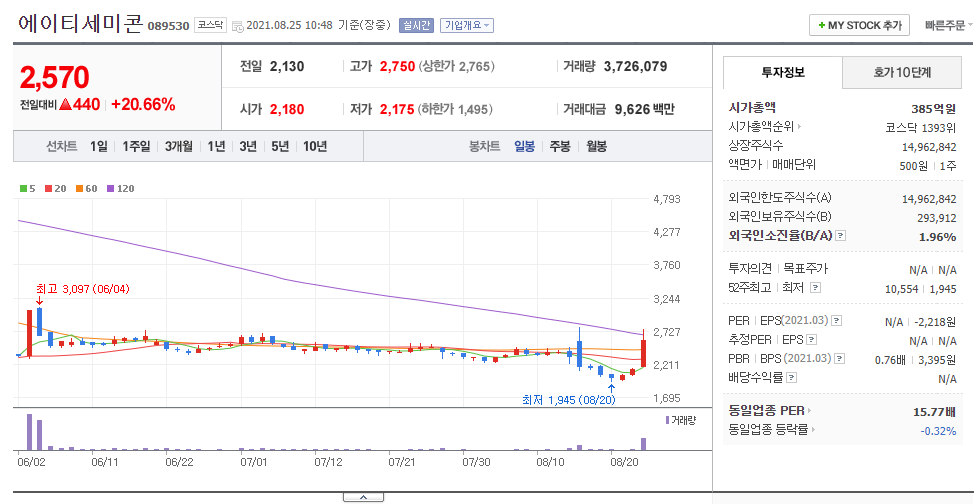Click the clock icon beside the 2021.08.25 timestamp
977x504 pixels.
pyautogui.click(x=237, y=26)
